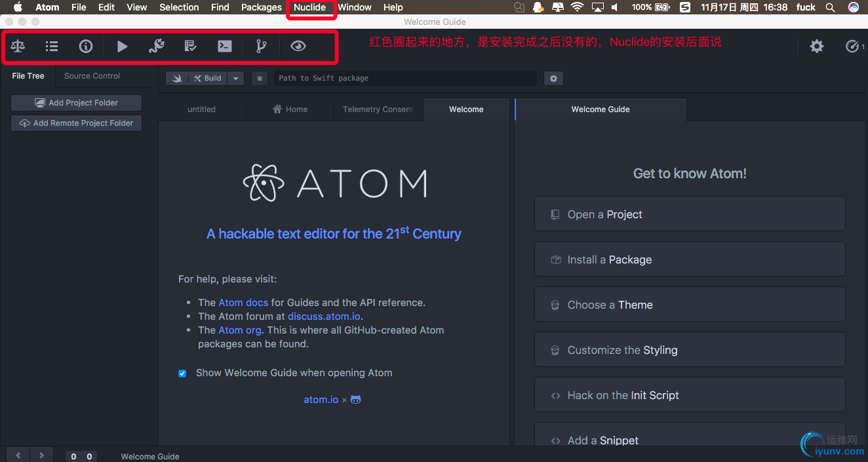Click the Siri icon in menu bar
The width and height of the screenshot is (868, 462).
point(853,7)
